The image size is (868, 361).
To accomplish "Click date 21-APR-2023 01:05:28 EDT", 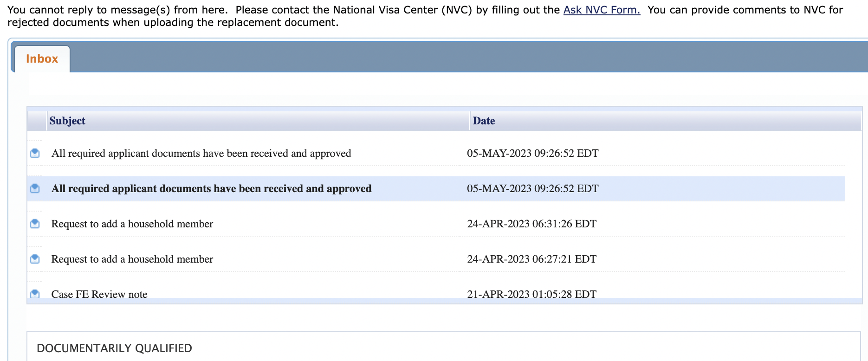I will (x=531, y=294).
